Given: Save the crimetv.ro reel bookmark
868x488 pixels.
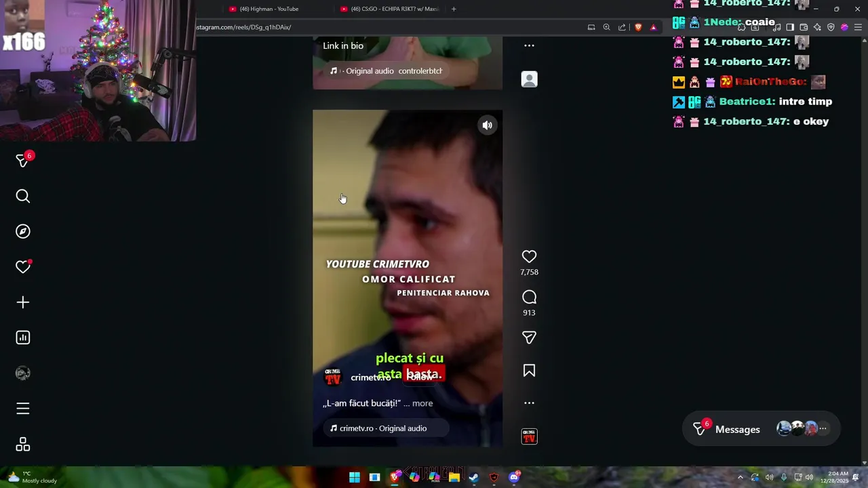Looking at the screenshot, I should point(529,371).
